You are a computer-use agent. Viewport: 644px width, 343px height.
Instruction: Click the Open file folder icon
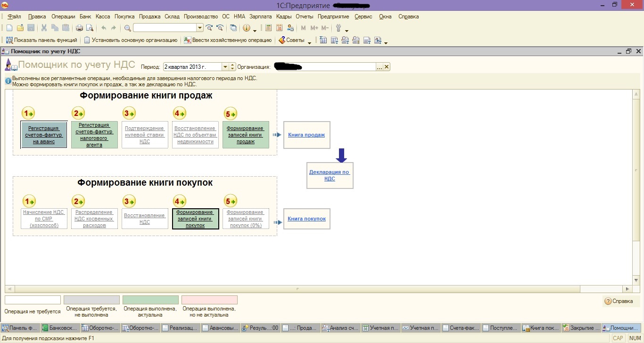click(x=20, y=28)
